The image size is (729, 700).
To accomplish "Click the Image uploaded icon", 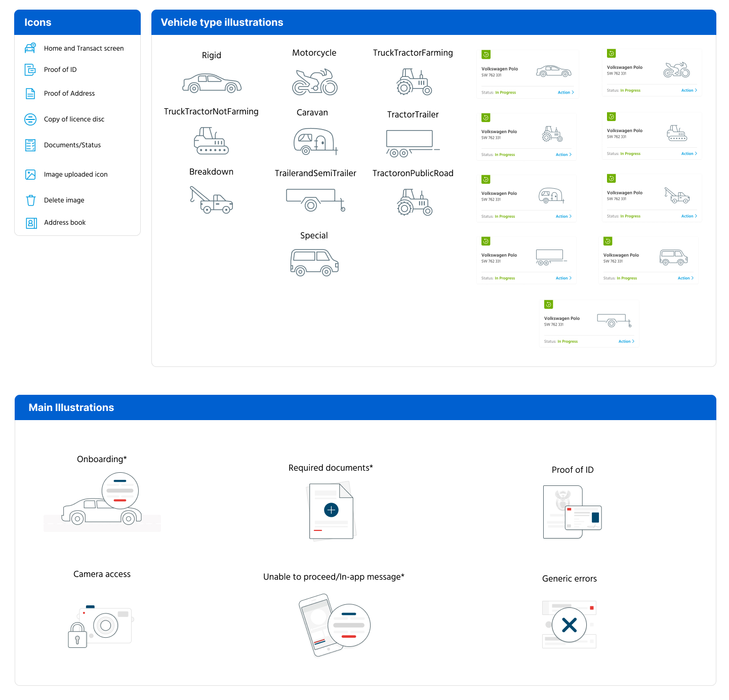I will point(30,175).
